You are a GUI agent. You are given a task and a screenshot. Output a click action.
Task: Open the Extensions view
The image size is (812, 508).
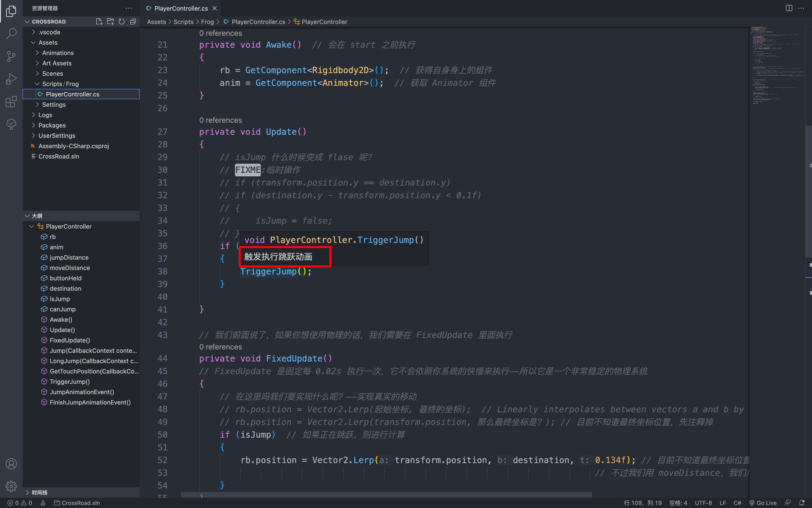pyautogui.click(x=11, y=101)
